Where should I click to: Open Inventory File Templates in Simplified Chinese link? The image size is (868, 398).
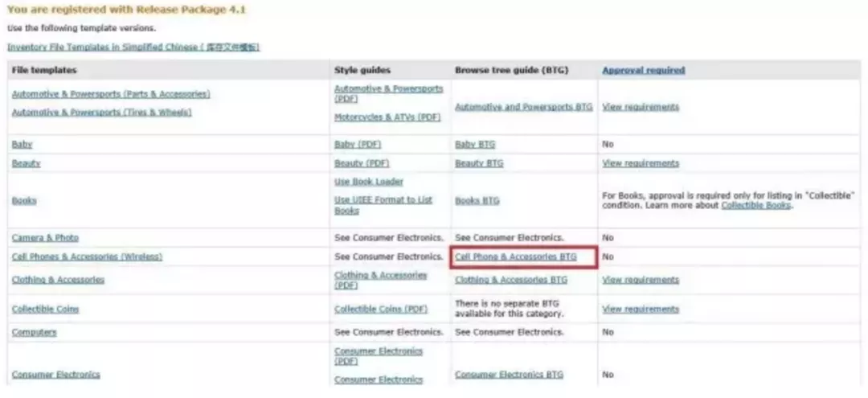pyautogui.click(x=133, y=47)
